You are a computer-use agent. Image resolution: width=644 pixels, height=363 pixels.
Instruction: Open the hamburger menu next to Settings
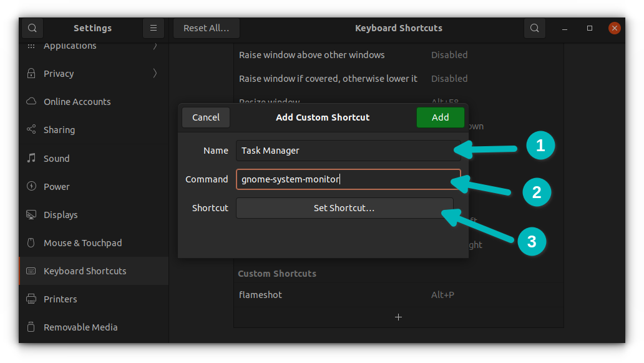click(154, 28)
